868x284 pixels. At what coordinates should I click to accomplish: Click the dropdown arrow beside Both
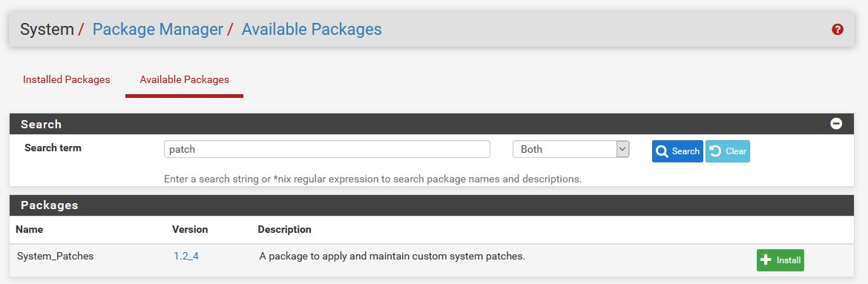[x=622, y=149]
